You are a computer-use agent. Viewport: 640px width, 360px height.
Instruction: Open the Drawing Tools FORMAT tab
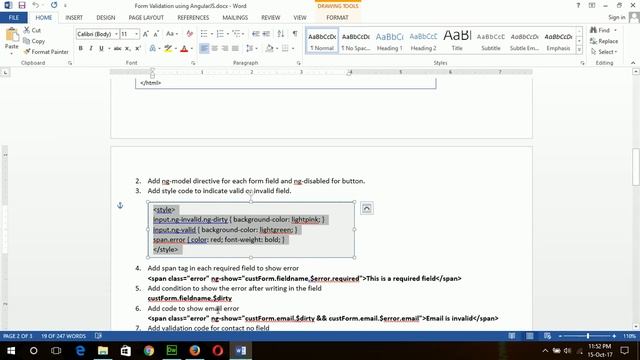[x=337, y=18]
